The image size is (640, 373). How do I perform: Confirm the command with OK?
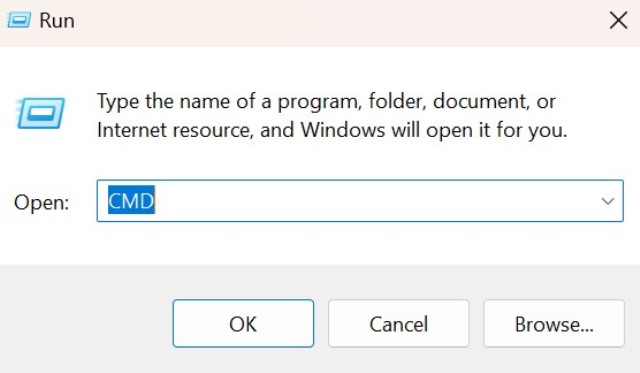pos(243,324)
